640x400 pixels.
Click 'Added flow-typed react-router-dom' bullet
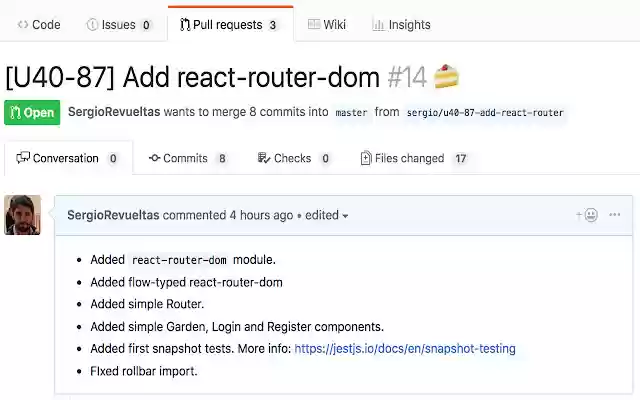(x=187, y=282)
